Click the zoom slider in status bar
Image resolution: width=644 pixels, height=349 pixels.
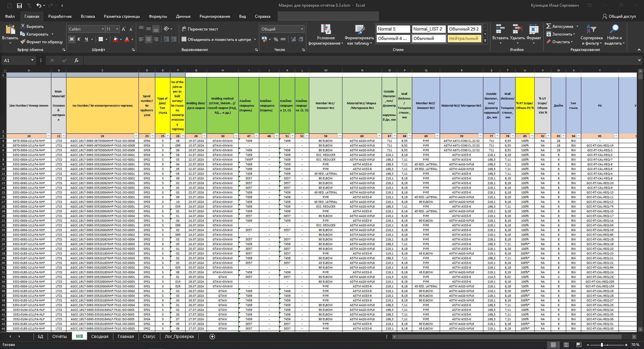pos(602,345)
